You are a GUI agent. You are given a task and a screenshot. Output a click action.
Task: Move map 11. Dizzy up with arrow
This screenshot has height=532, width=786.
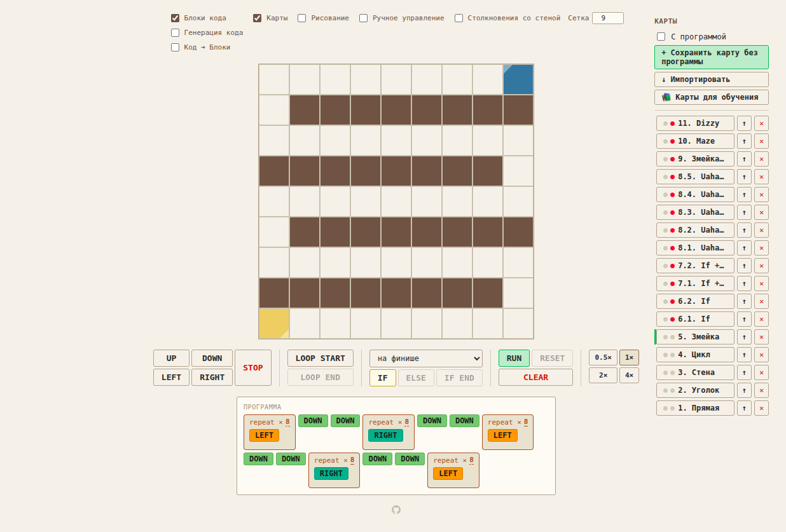(744, 123)
